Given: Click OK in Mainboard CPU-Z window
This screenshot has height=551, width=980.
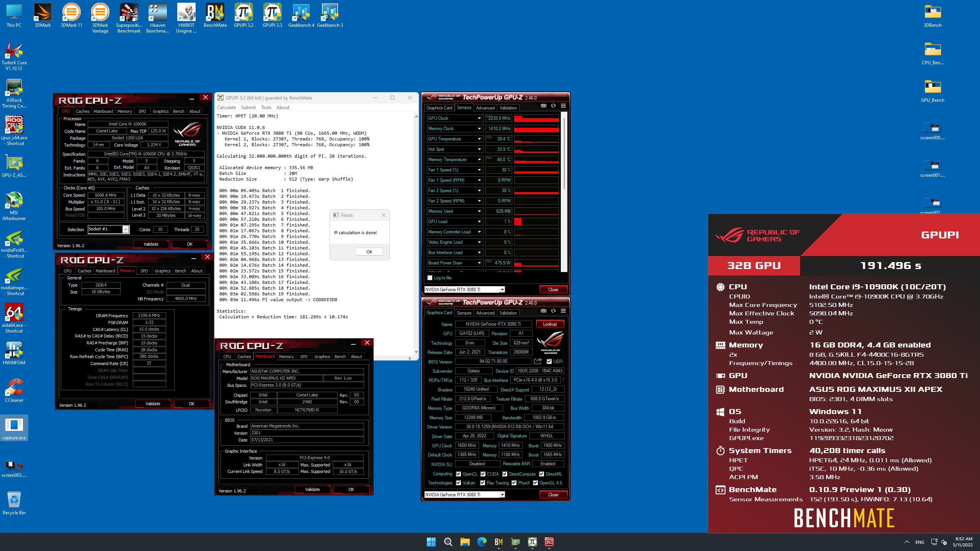Looking at the screenshot, I should click(351, 489).
